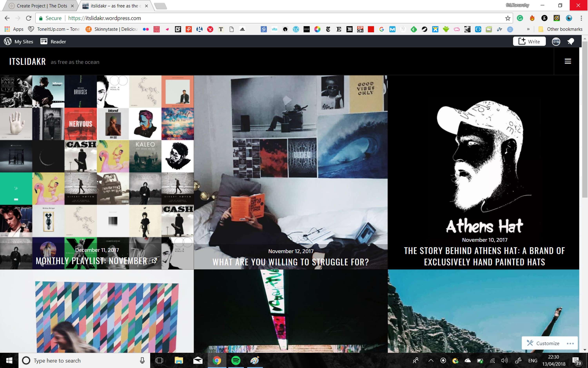
Task: Open the Reader in WordPress admin bar
Action: coord(53,41)
